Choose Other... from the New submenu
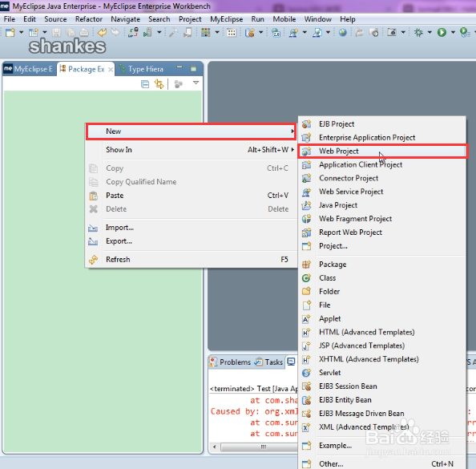 pyautogui.click(x=382, y=464)
